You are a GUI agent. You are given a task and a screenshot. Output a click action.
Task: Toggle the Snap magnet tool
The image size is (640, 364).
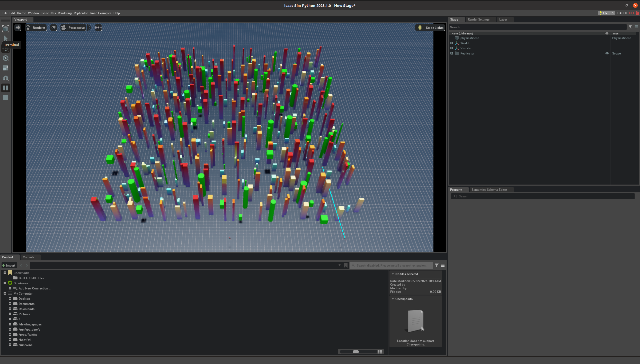pyautogui.click(x=6, y=78)
